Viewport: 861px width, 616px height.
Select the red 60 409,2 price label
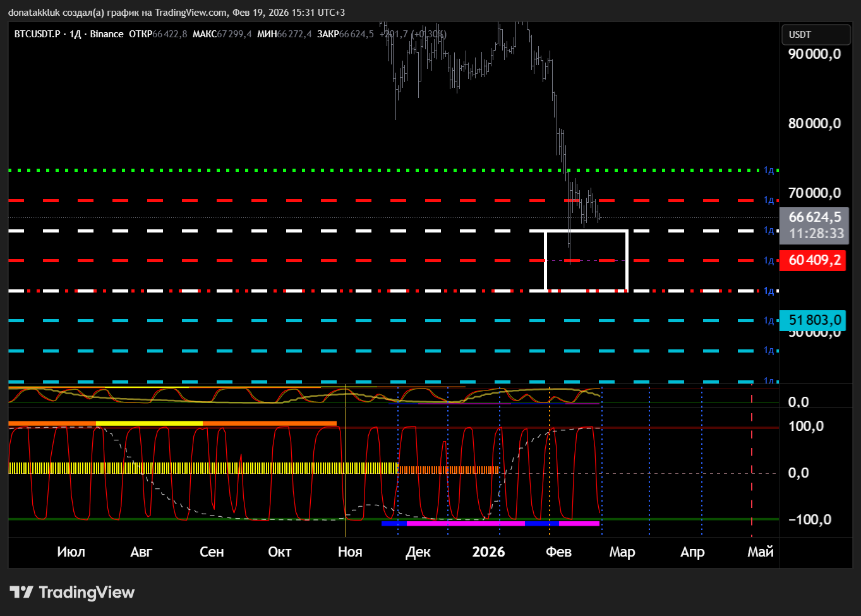coord(814,260)
